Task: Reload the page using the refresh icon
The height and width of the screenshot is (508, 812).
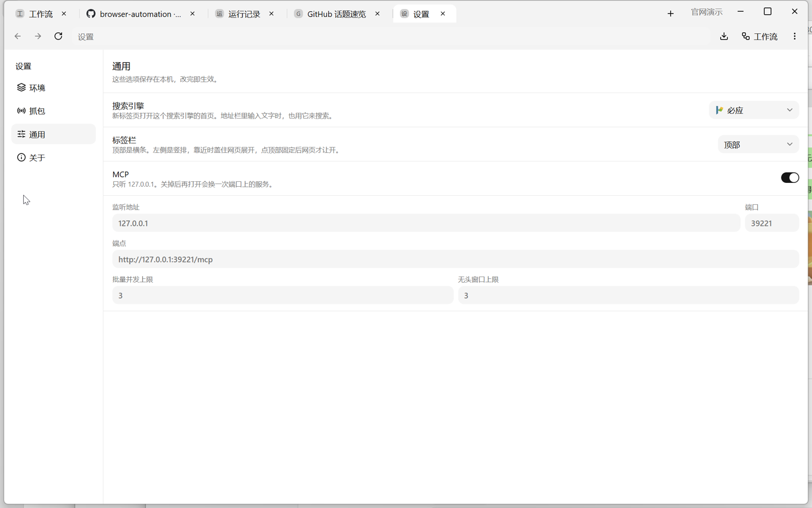Action: click(58, 36)
